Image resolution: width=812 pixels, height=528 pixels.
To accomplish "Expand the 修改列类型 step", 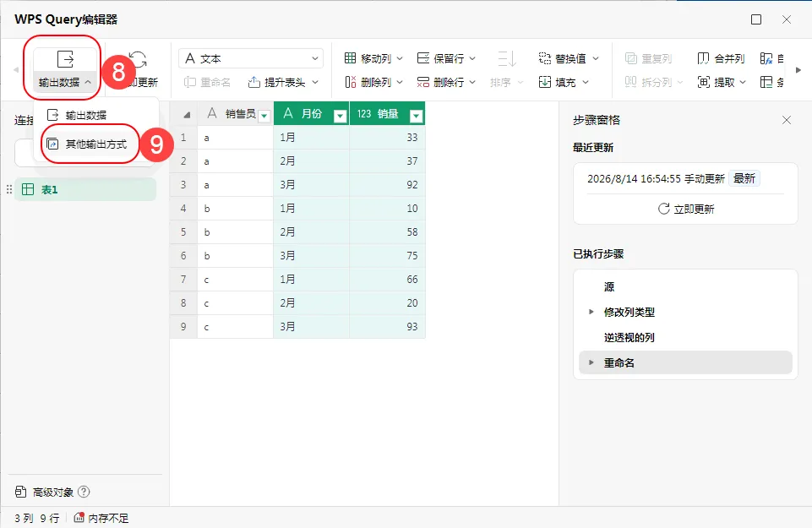I will [591, 312].
